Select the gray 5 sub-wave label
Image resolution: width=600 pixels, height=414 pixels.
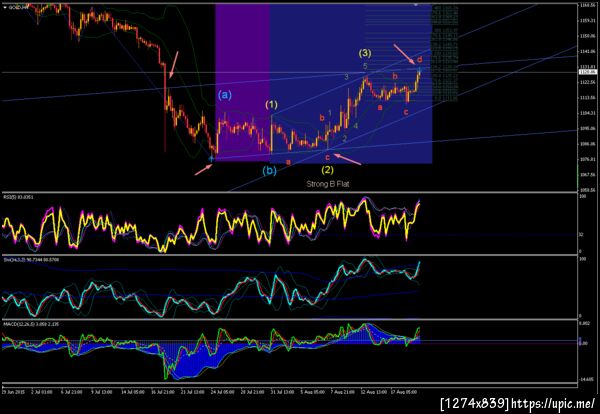[365, 66]
